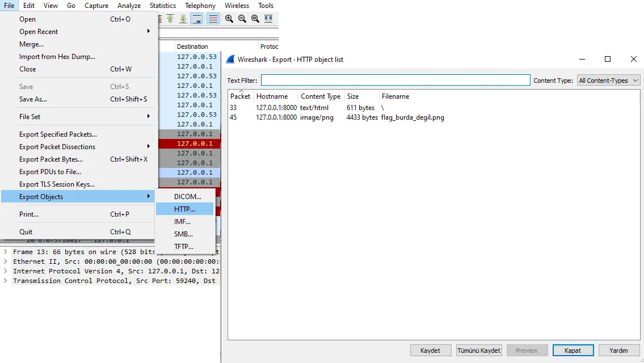Choose HTTP... from Export Objects submenu
The width and height of the screenshot is (644, 363).
click(185, 209)
